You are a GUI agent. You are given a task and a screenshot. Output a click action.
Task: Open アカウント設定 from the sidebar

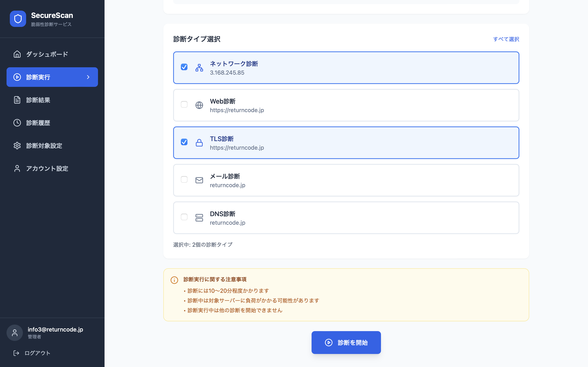[x=47, y=168]
